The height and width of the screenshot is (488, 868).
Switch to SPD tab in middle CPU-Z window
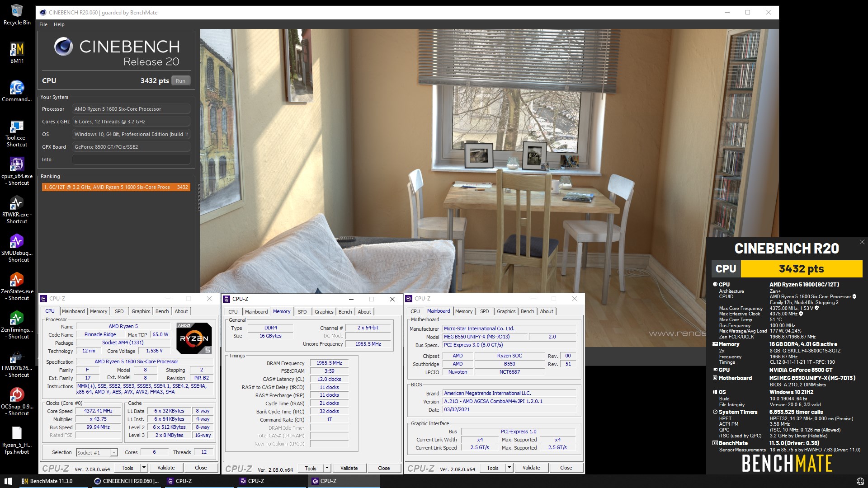pyautogui.click(x=302, y=312)
